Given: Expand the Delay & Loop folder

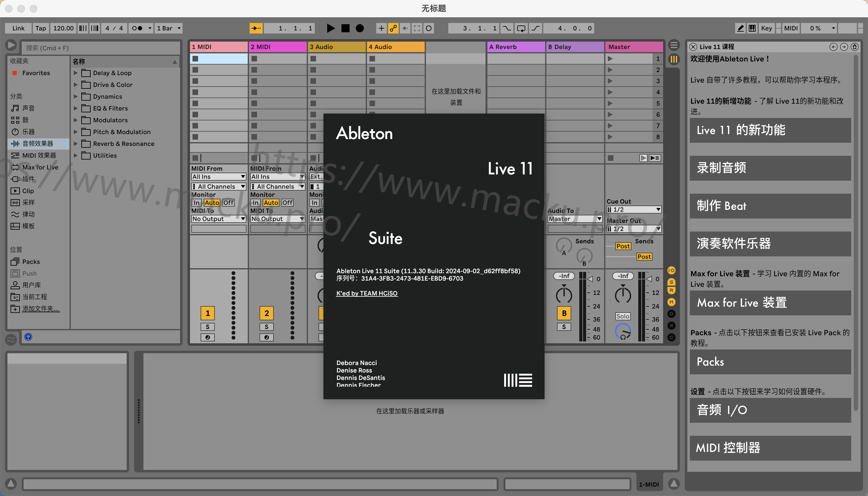Looking at the screenshot, I should pyautogui.click(x=76, y=73).
